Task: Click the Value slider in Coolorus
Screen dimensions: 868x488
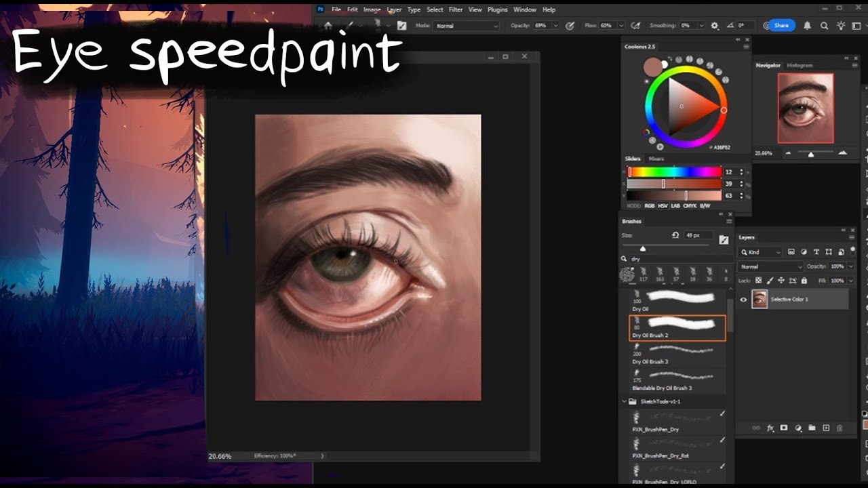Action: click(675, 195)
